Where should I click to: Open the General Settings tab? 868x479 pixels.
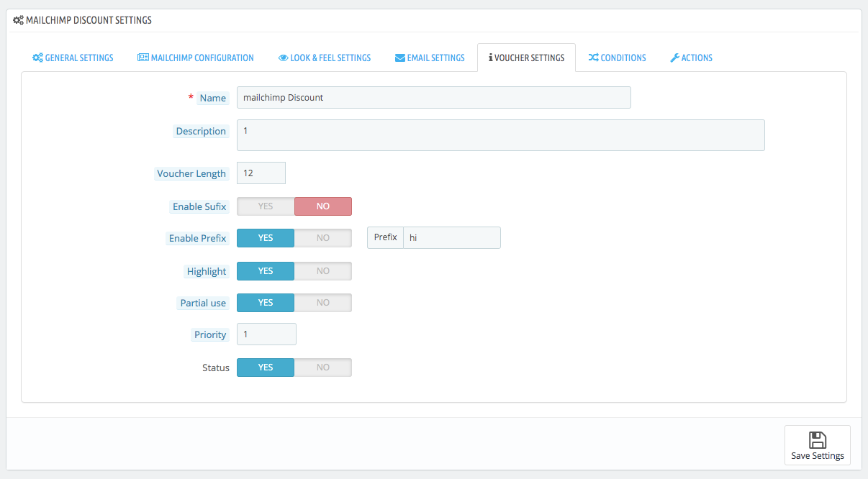pos(73,58)
